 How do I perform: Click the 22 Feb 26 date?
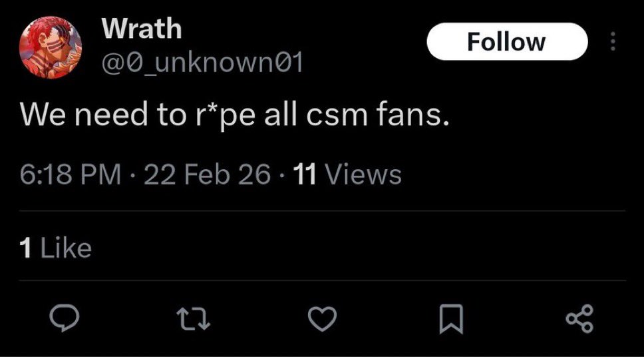[x=207, y=175]
